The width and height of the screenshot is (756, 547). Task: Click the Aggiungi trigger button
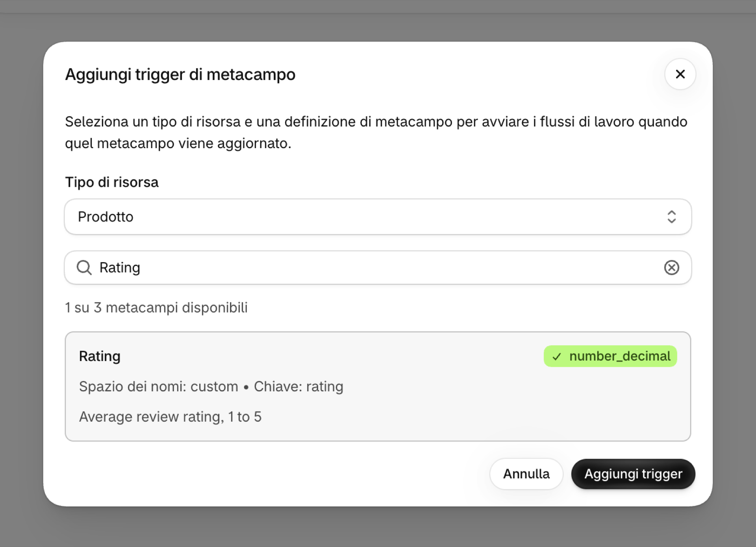point(633,474)
